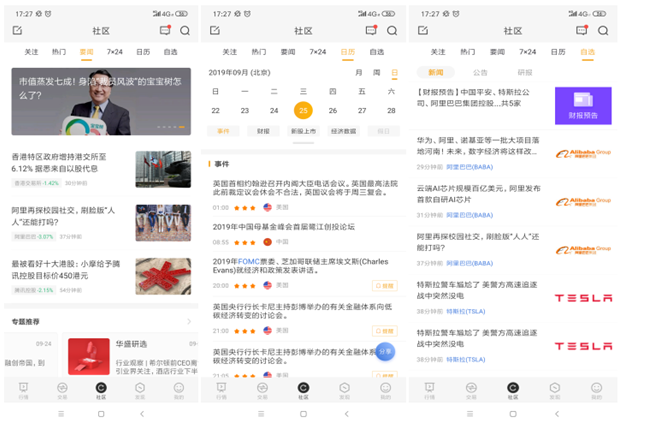Tap the 特斯拉(TSLA) stock link
This screenshot has width=654, height=439.
tap(465, 311)
